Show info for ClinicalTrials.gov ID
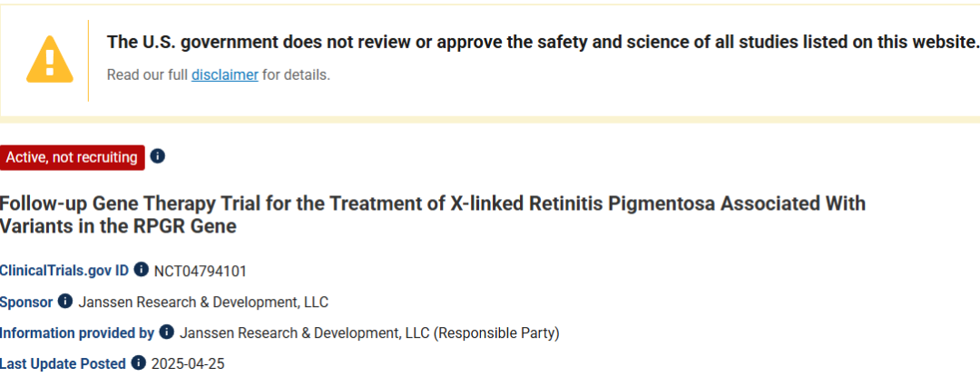 [142, 270]
